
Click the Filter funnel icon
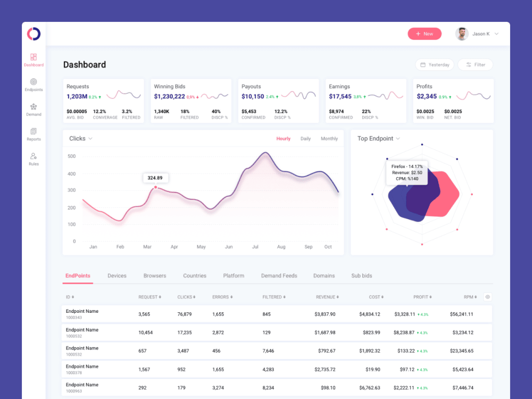click(x=468, y=64)
